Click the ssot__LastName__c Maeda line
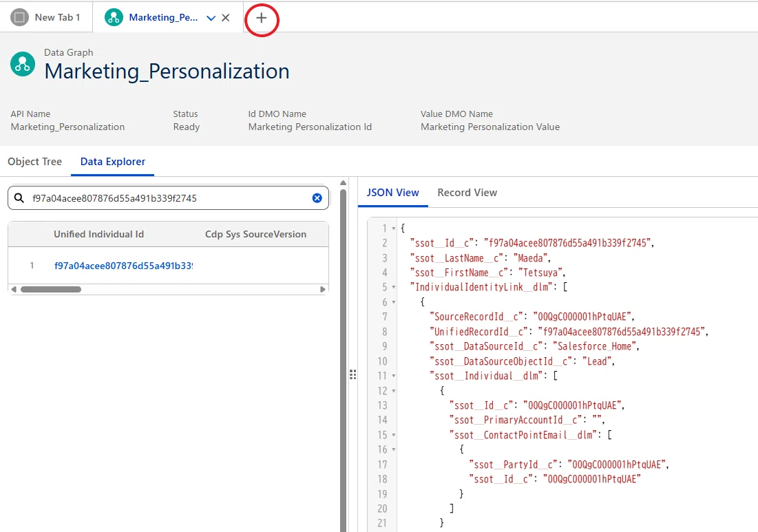Viewport: 758px width, 532px height. [x=481, y=258]
